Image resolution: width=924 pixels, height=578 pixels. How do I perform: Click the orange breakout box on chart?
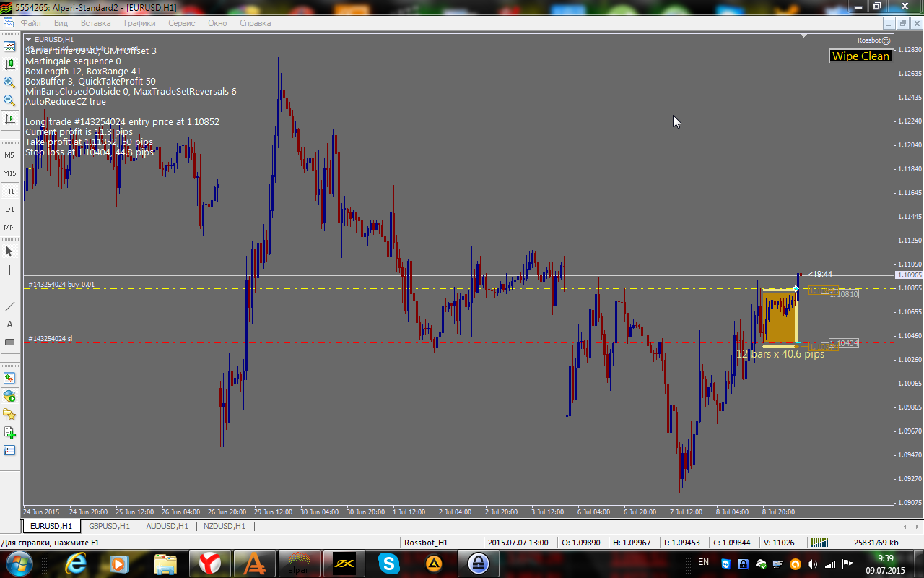780,316
